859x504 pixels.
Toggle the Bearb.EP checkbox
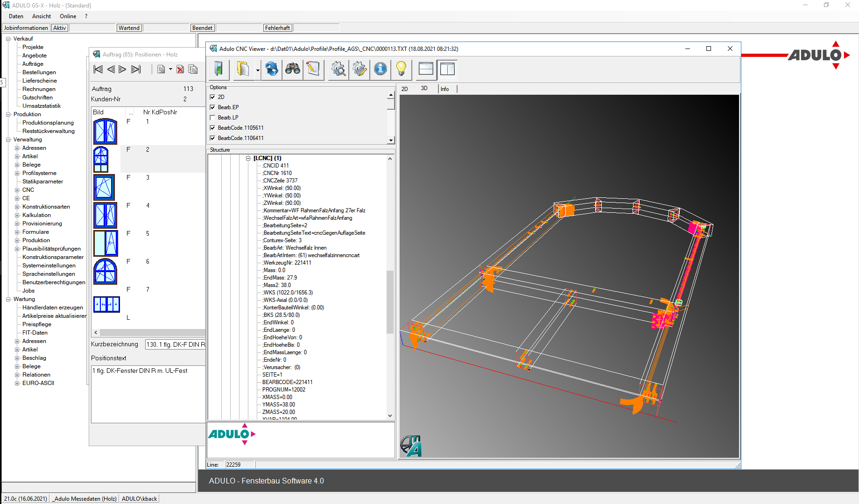[x=212, y=107]
